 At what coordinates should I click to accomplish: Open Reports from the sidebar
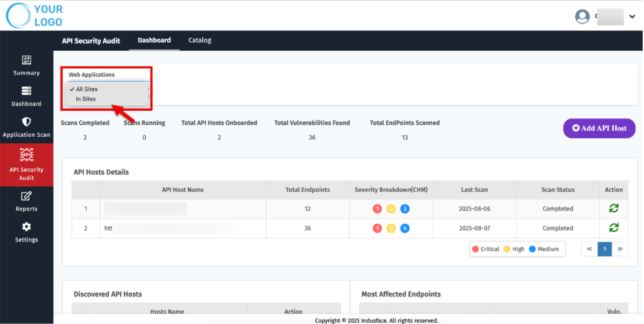26,202
